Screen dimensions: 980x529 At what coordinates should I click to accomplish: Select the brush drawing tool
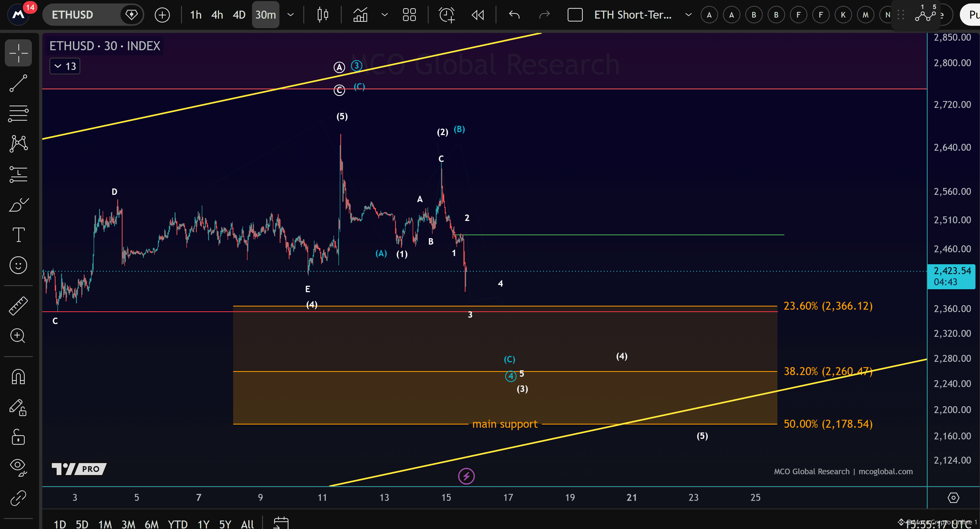(x=18, y=205)
